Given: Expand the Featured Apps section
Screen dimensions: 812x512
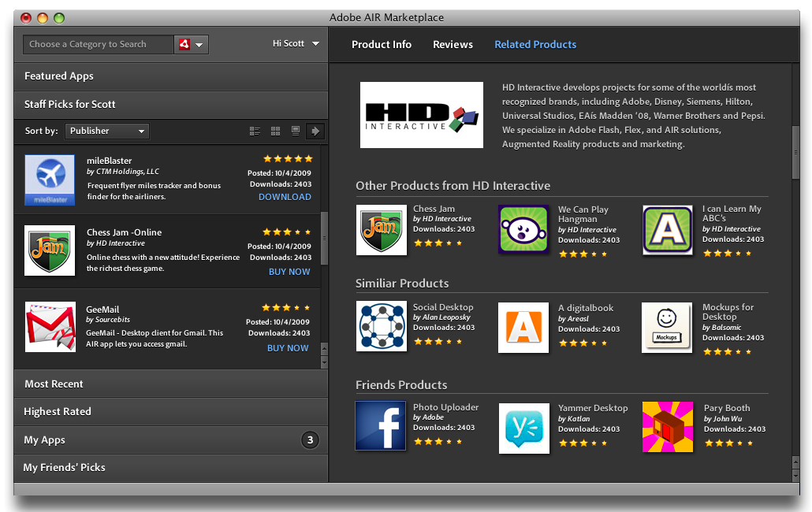Looking at the screenshot, I should pyautogui.click(x=171, y=76).
